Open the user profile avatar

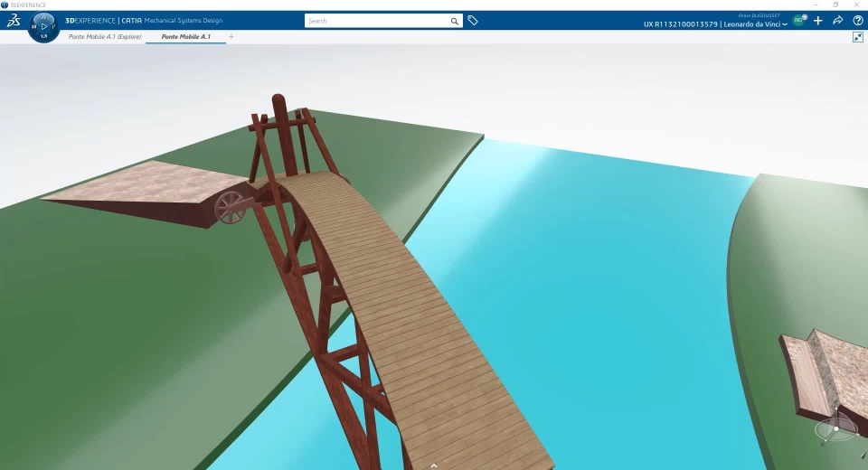(798, 21)
